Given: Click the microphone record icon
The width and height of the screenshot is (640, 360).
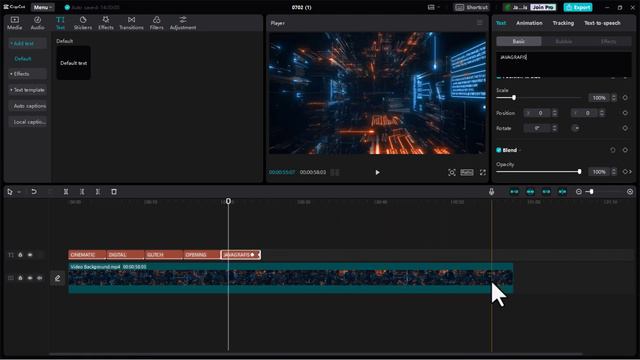Looking at the screenshot, I should click(491, 191).
